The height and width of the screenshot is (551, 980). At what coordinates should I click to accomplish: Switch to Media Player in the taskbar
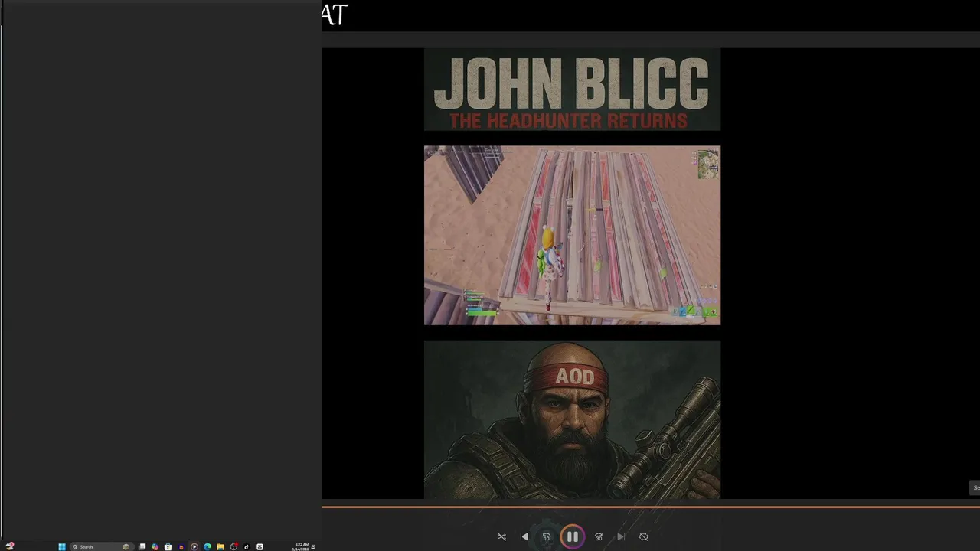194,546
